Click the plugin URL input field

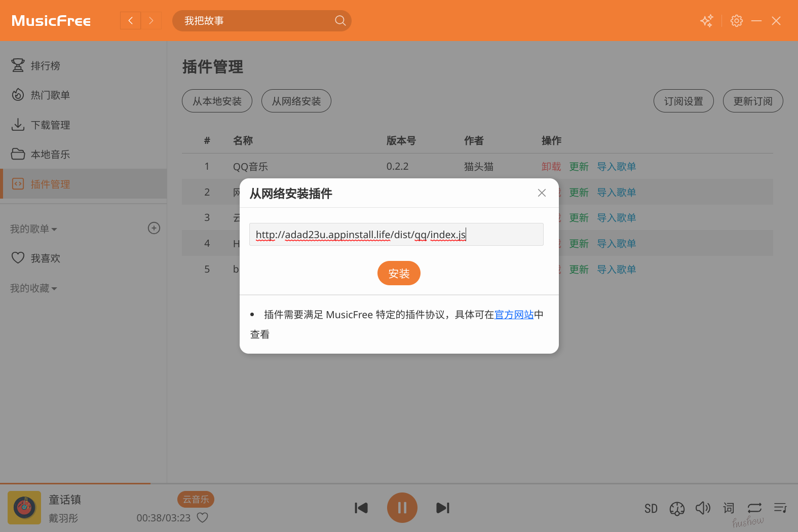[396, 235]
